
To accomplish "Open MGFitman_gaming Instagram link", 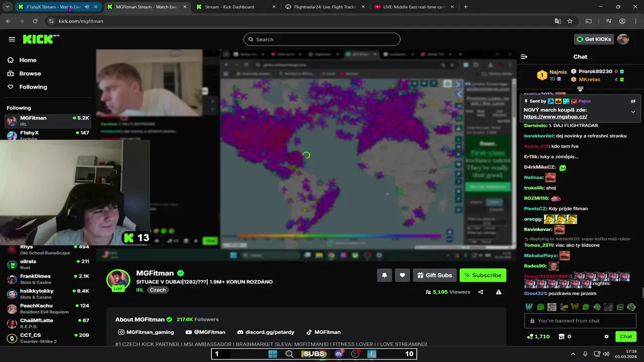I will pos(146,332).
